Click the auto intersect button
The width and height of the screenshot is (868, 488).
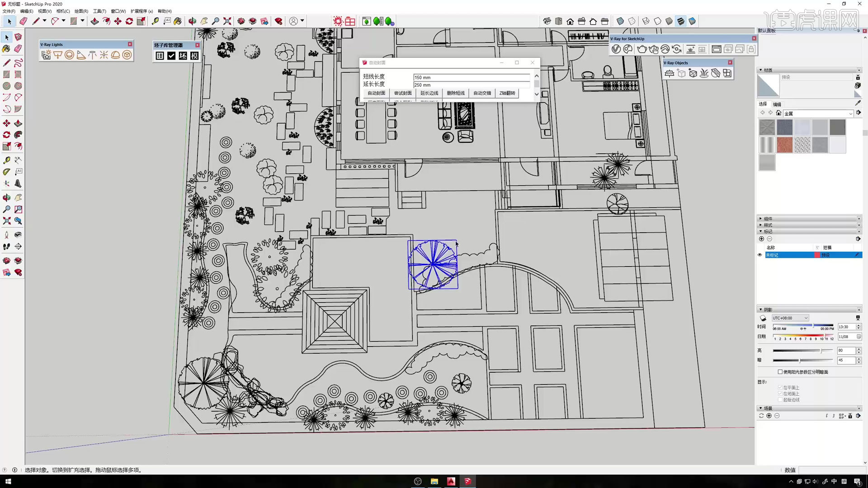[482, 93]
